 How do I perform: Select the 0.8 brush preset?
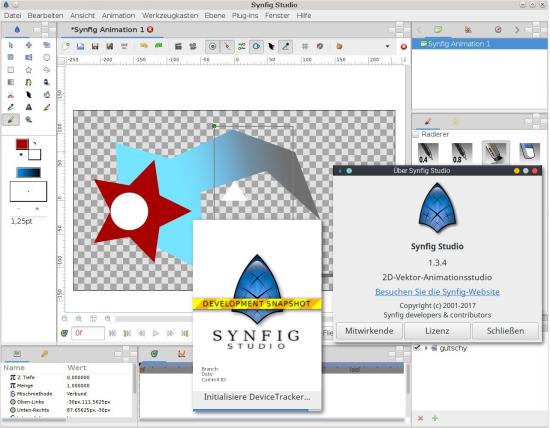462,153
